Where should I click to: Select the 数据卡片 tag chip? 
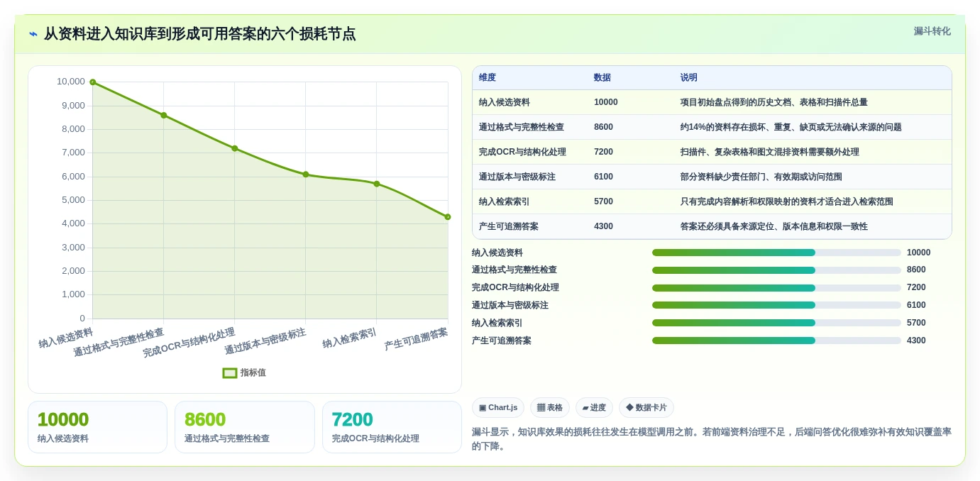pos(646,408)
